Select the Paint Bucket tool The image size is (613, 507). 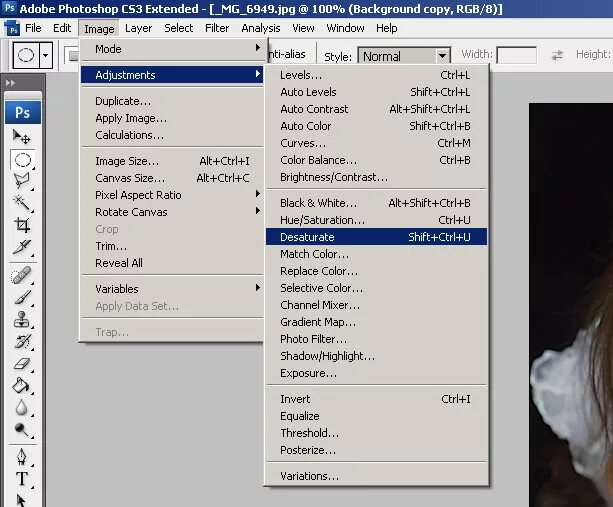tap(22, 385)
